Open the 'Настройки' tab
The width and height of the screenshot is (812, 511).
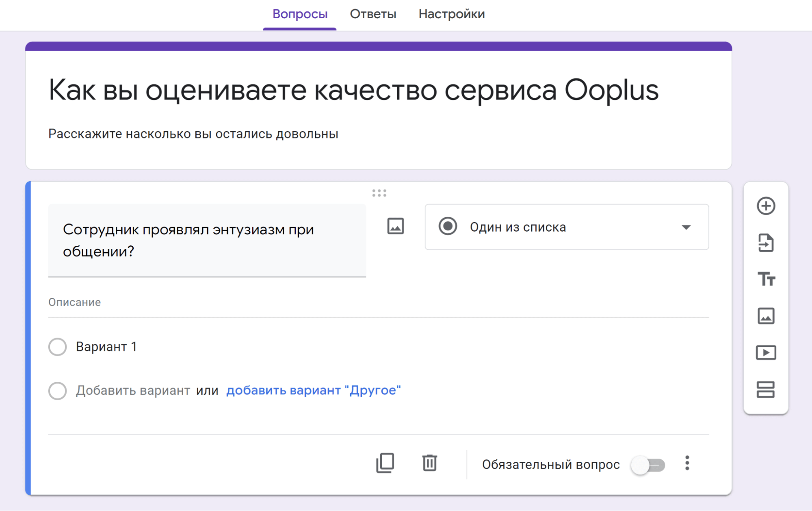(x=452, y=14)
